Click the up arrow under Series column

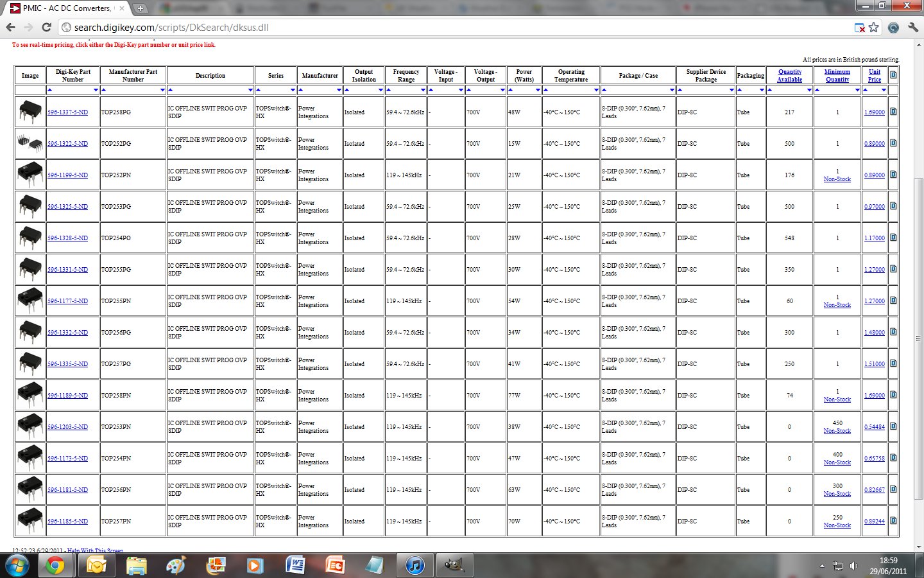tap(258, 90)
